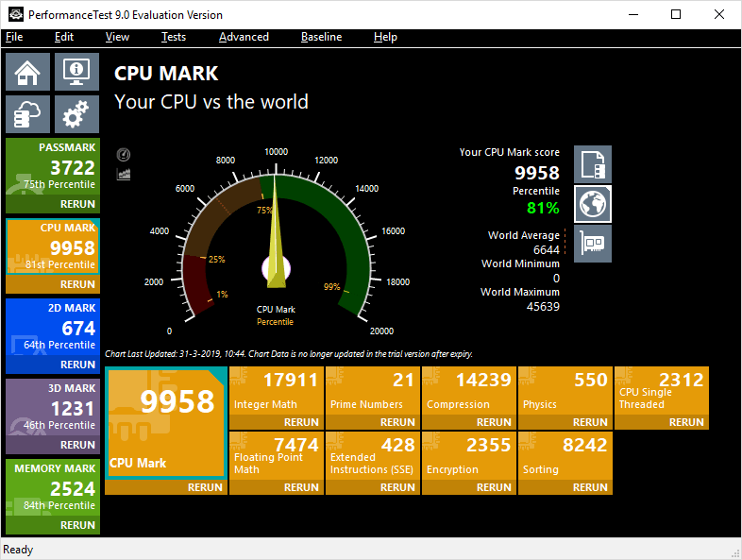
Task: Open the results document icon
Action: 593,164
